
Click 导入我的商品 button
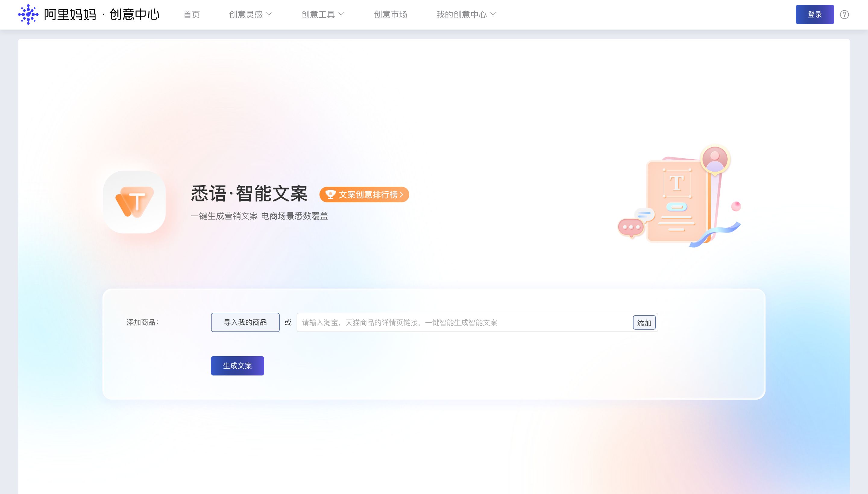[x=245, y=322]
